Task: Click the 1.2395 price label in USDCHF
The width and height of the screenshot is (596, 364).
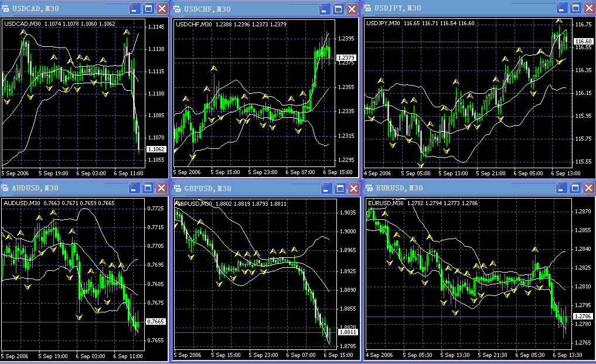Action: (x=346, y=39)
